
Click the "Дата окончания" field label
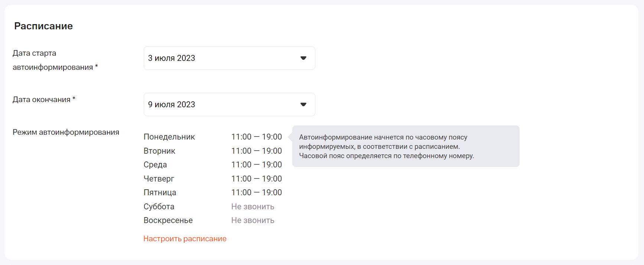pyautogui.click(x=44, y=99)
